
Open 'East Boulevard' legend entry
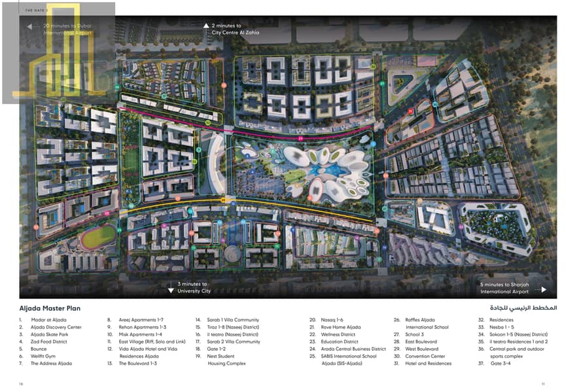click(x=421, y=342)
